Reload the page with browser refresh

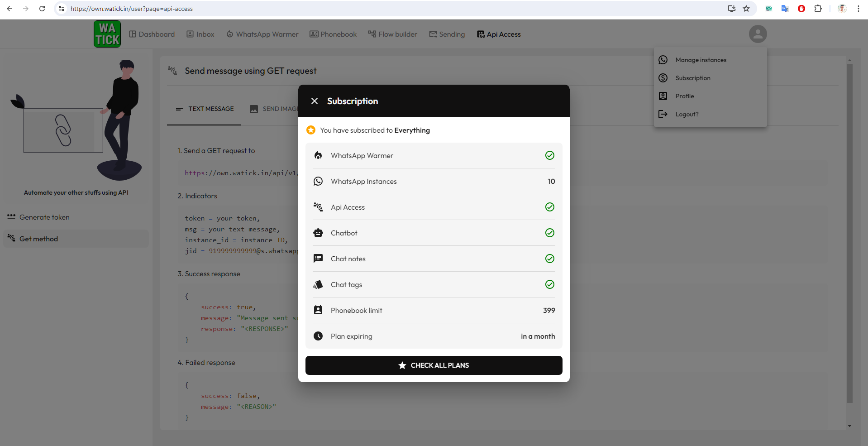click(x=42, y=9)
